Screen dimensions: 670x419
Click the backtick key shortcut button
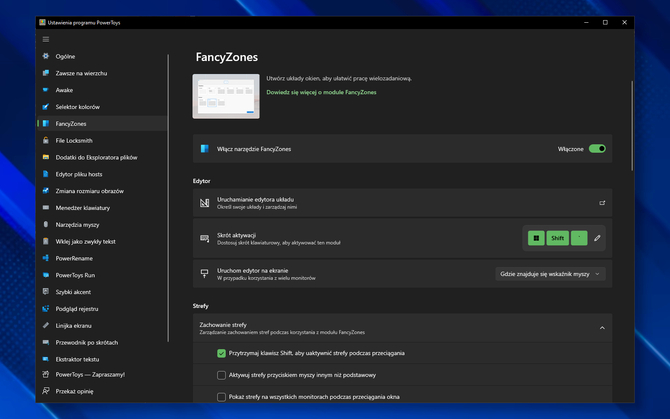(x=579, y=238)
